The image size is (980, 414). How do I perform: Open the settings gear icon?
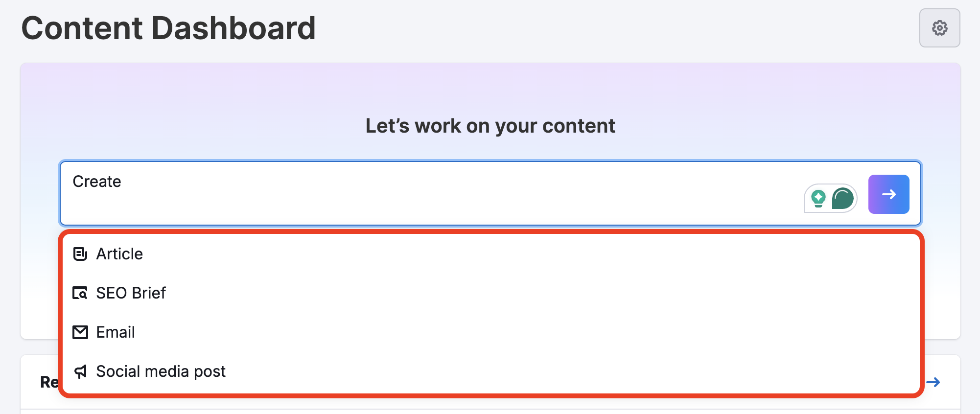click(x=939, y=28)
